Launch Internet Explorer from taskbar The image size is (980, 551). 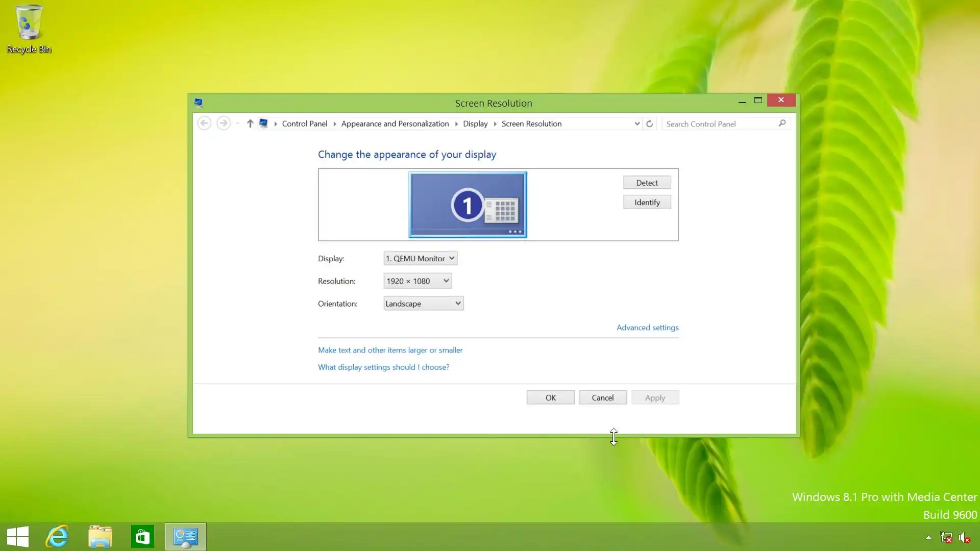pos(57,537)
